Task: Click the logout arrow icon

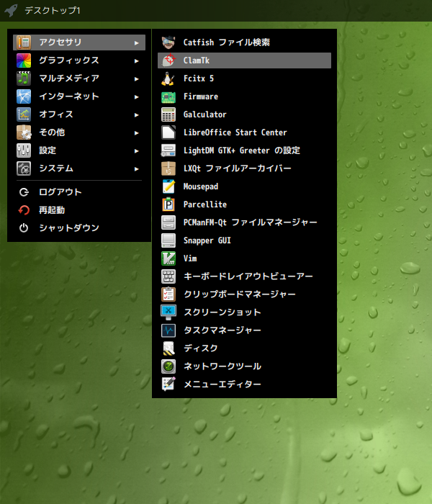Action: tap(24, 192)
